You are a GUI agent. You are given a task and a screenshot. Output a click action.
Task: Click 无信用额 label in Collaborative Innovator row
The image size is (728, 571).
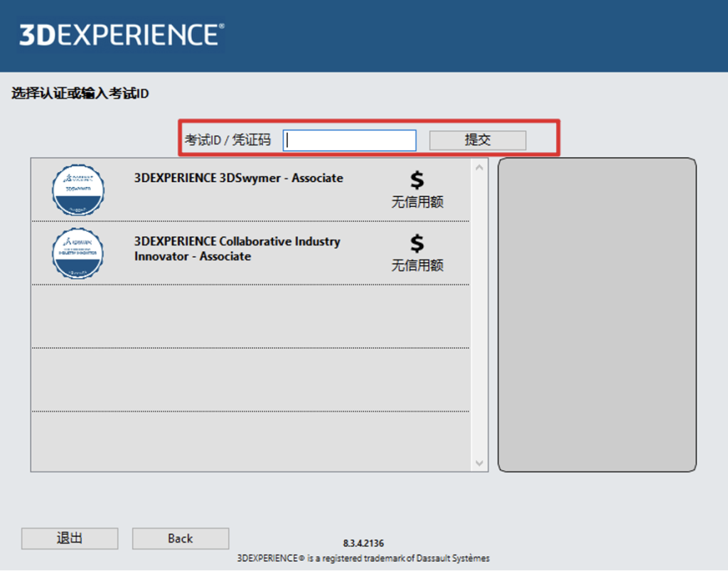[417, 265]
